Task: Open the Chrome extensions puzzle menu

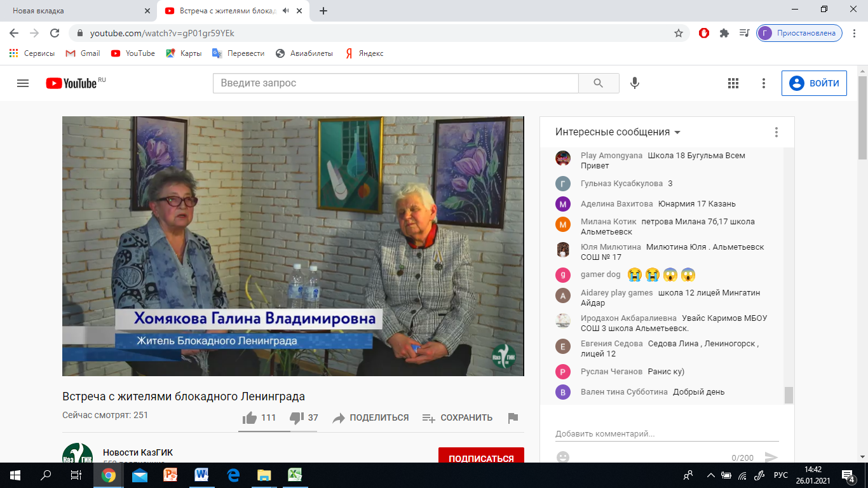Action: tap(724, 33)
